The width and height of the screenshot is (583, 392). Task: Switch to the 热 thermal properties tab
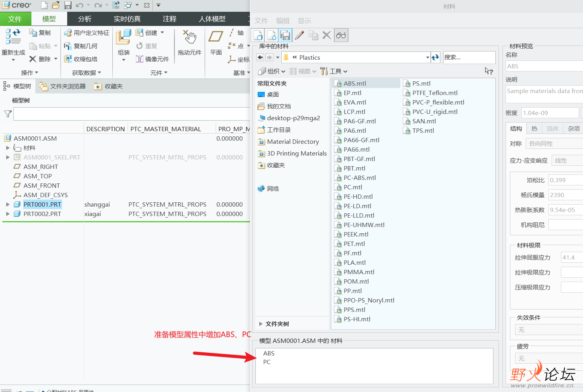click(534, 128)
